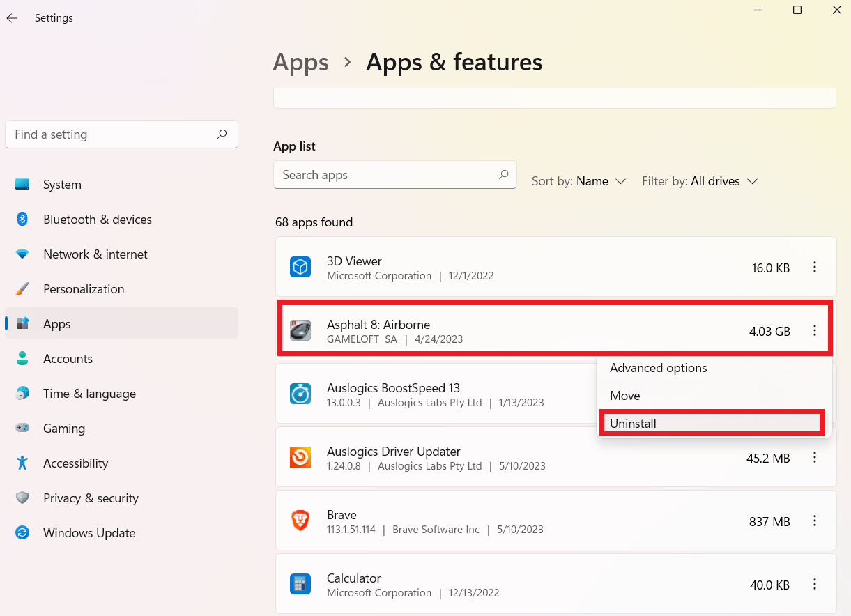Open three-dot menu for Asphalt 8: Airborne
The width and height of the screenshot is (851, 616).
[815, 330]
